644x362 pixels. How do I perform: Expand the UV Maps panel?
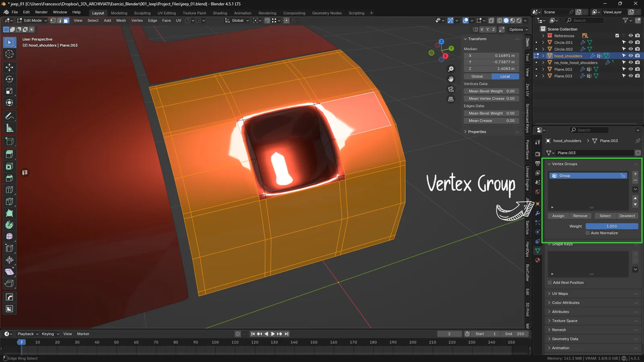pyautogui.click(x=560, y=294)
